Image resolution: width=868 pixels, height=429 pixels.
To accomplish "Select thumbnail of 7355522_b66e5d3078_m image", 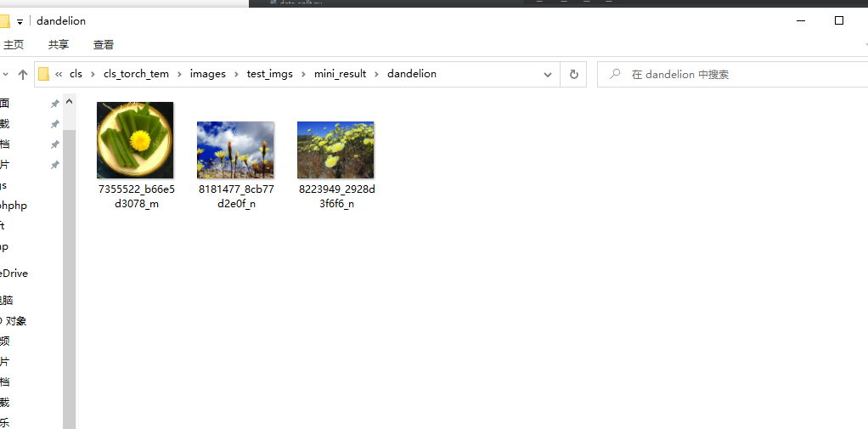I will click(135, 140).
